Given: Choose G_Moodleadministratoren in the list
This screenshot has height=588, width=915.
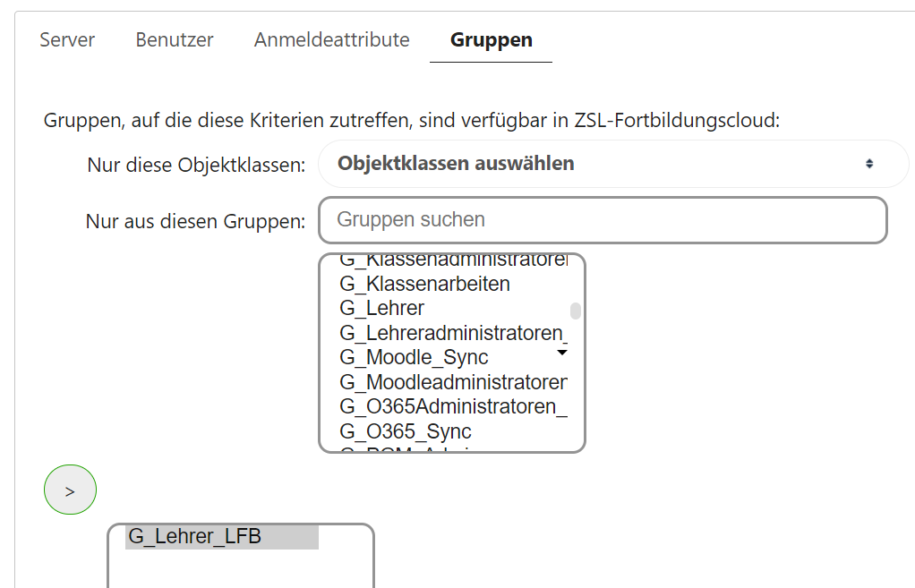Looking at the screenshot, I should (x=452, y=382).
